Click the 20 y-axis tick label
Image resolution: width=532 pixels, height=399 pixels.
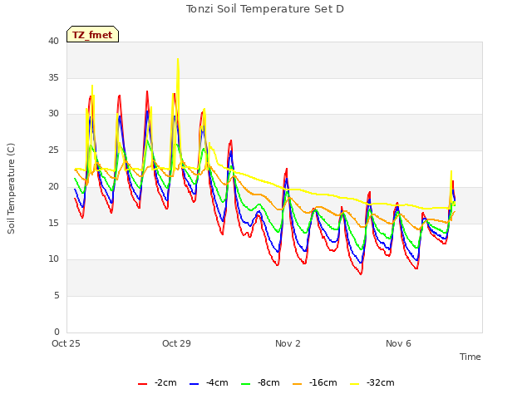(53, 186)
